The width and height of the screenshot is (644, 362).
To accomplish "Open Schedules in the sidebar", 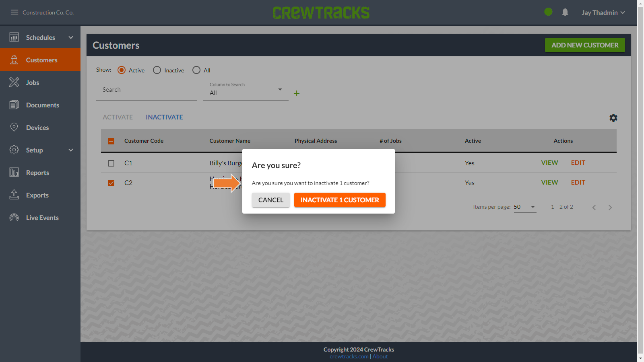I will pos(40,37).
